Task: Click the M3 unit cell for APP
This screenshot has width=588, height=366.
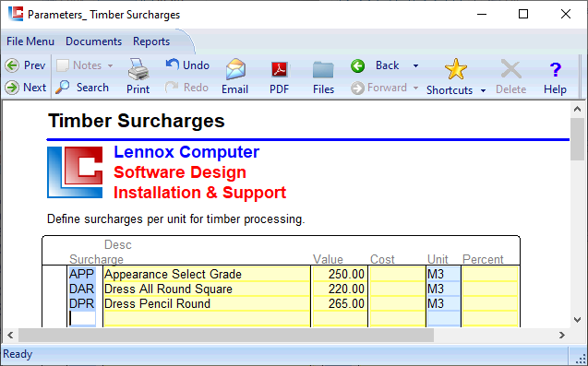Action: pos(443,274)
